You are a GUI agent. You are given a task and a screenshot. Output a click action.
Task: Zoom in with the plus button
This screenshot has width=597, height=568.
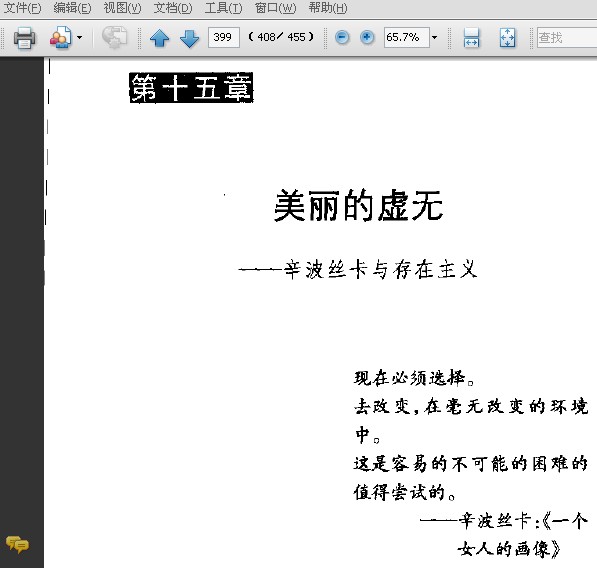coord(367,37)
